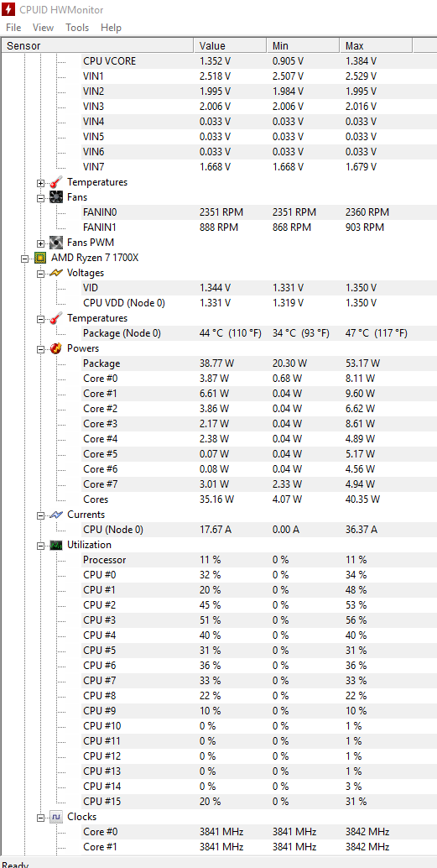The height and width of the screenshot is (868, 437).
Task: Click the Sensor column header
Action: point(98,45)
